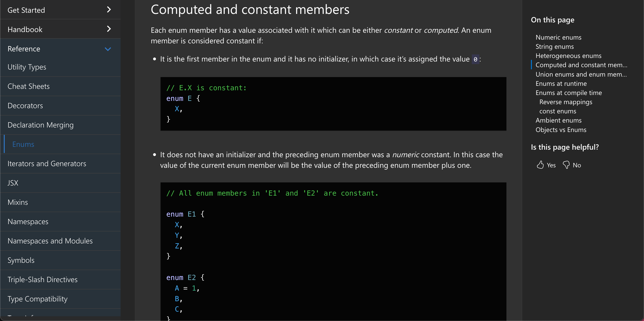Collapse the Reference section chevron
Viewport: 644px width, 321px height.
[x=108, y=49]
